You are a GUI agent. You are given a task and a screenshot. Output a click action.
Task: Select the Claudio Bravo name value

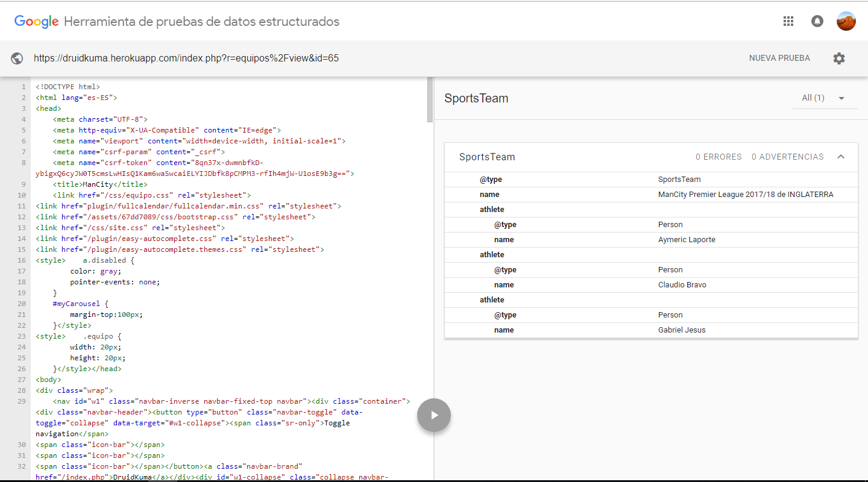click(x=682, y=285)
